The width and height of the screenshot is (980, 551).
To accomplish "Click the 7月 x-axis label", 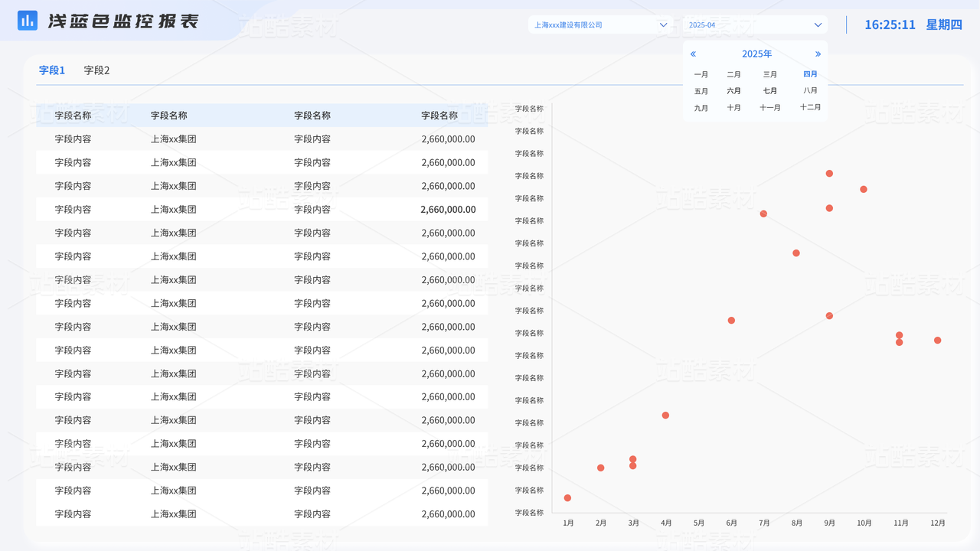I will pyautogui.click(x=764, y=523).
